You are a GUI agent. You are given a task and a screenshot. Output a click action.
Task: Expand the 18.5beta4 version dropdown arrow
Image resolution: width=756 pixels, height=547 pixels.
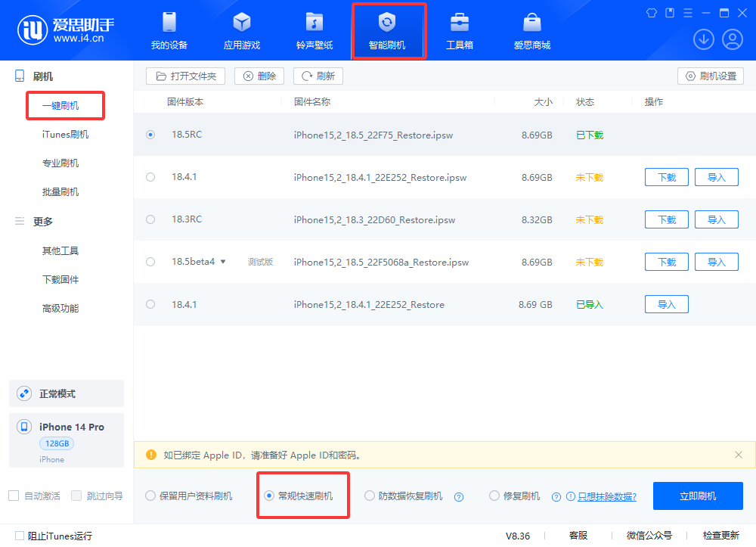pyautogui.click(x=223, y=262)
